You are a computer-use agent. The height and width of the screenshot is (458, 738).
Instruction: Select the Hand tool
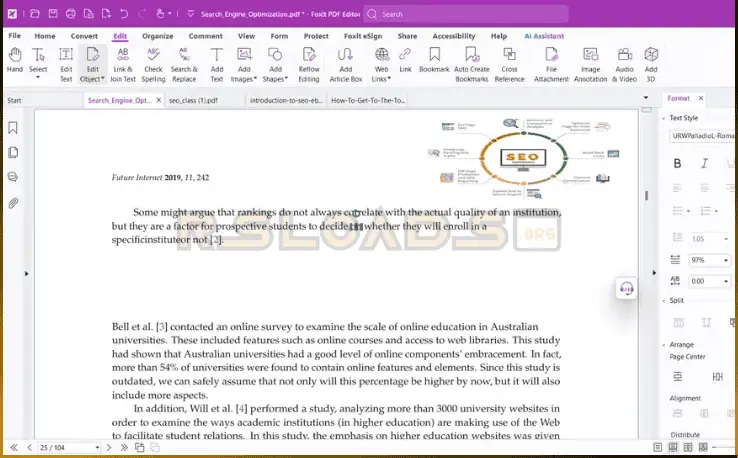click(x=15, y=60)
